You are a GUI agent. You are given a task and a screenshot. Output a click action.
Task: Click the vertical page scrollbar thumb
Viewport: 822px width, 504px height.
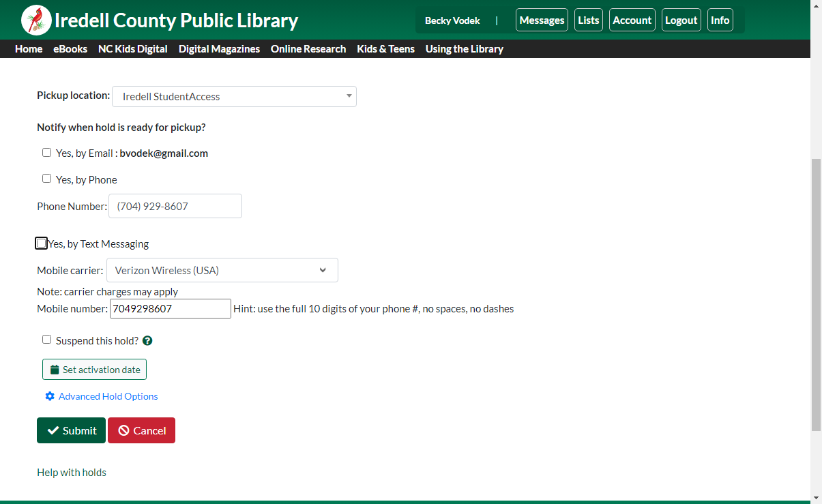pyautogui.click(x=816, y=295)
